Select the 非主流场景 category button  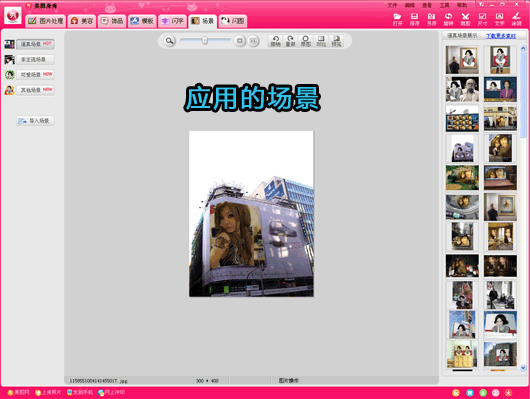pos(35,60)
